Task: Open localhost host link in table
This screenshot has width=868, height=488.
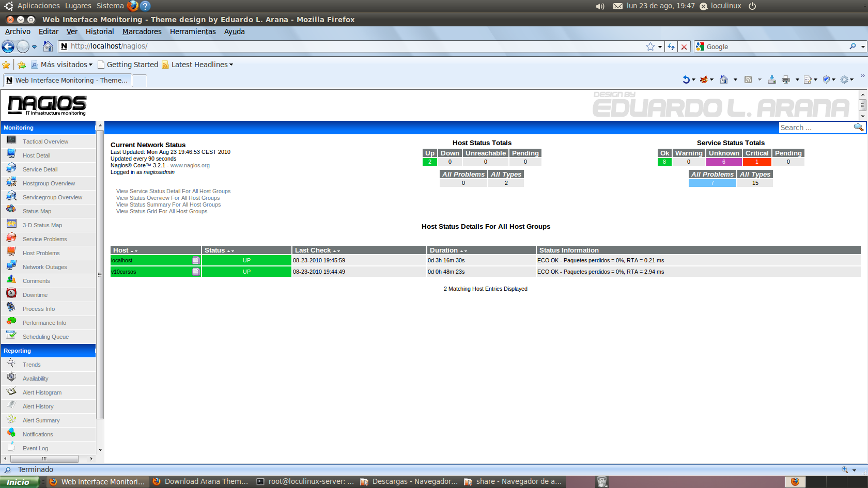Action: (121, 260)
